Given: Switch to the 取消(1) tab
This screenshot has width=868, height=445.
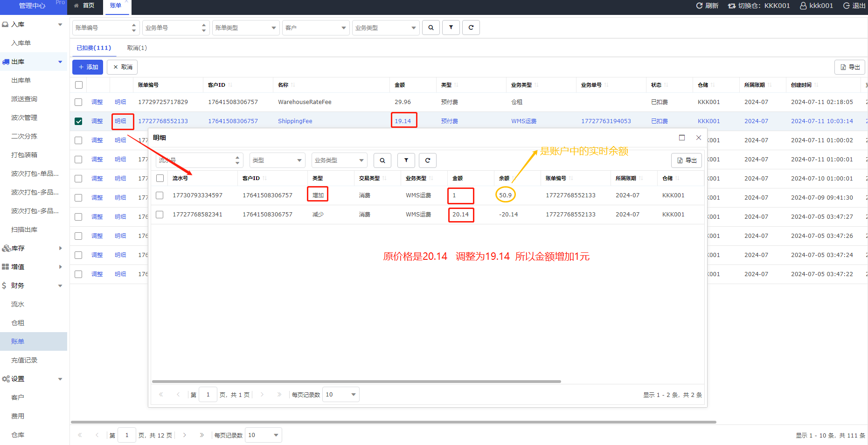Looking at the screenshot, I should pyautogui.click(x=137, y=48).
